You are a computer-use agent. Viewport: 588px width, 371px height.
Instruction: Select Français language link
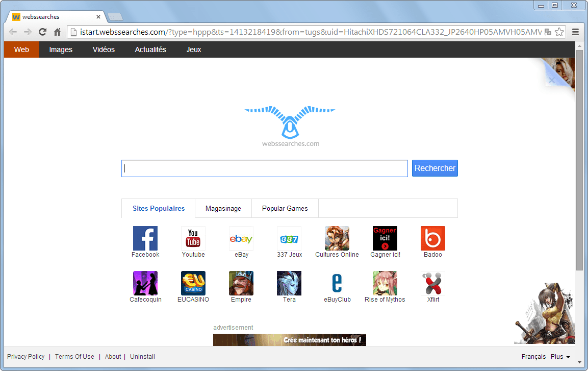pyautogui.click(x=533, y=356)
